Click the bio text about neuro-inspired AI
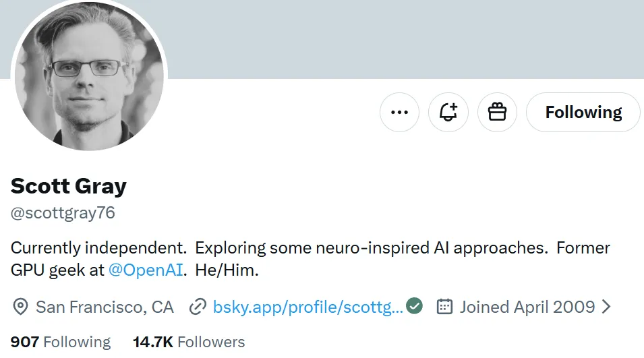The image size is (644, 358). coord(310,259)
